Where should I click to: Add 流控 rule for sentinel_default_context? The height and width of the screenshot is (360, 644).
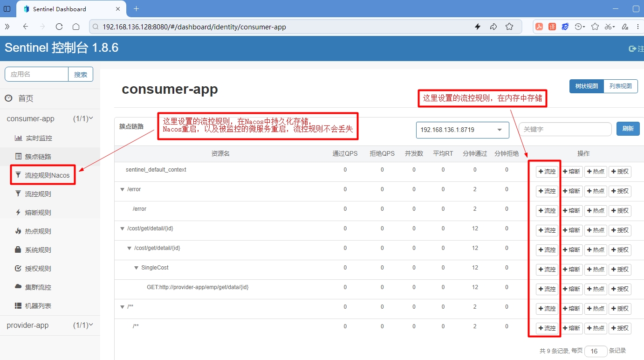click(547, 172)
